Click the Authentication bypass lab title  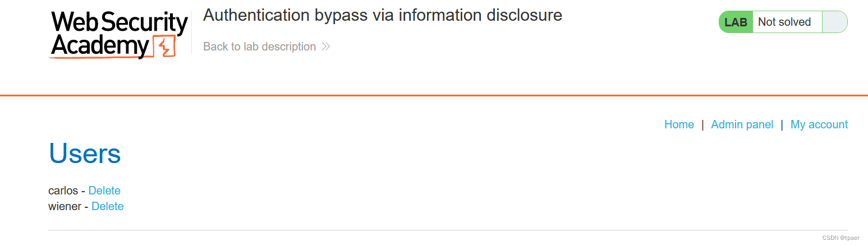(383, 15)
